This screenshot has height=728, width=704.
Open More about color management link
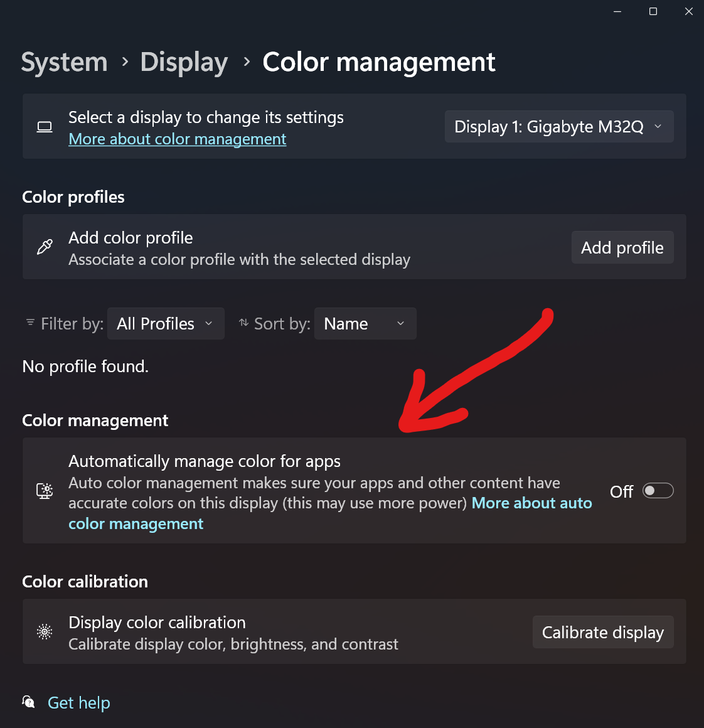[x=178, y=139]
